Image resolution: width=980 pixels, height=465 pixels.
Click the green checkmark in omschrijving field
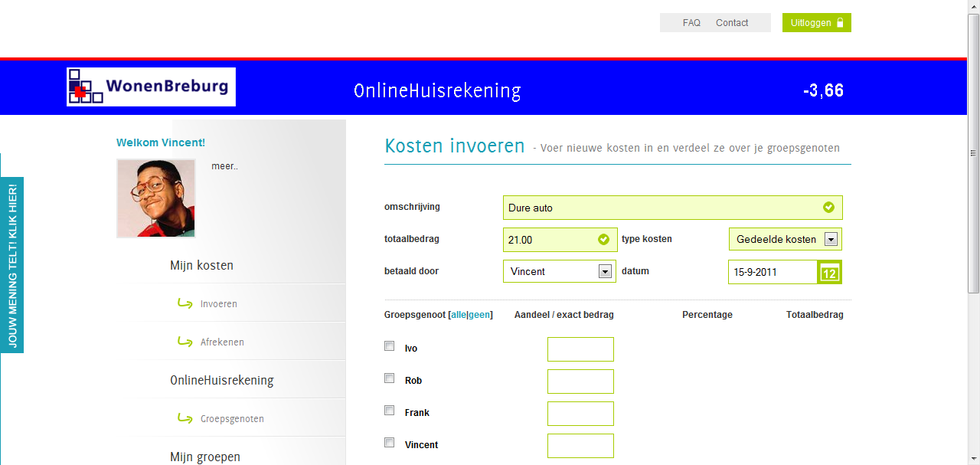828,208
